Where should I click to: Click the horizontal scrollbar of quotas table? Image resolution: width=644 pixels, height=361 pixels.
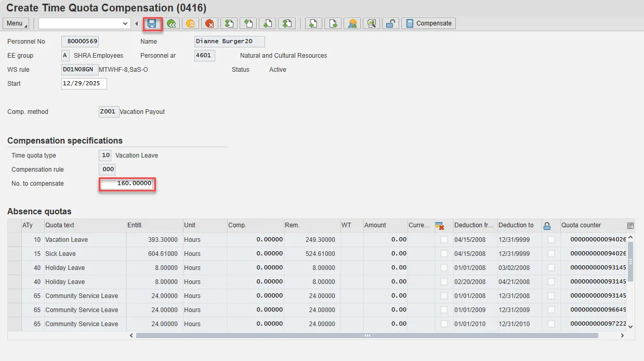coord(366,336)
